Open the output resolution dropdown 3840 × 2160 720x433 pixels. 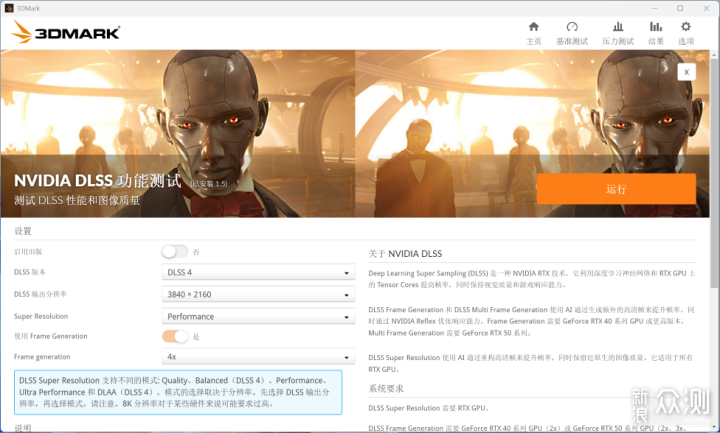click(258, 294)
